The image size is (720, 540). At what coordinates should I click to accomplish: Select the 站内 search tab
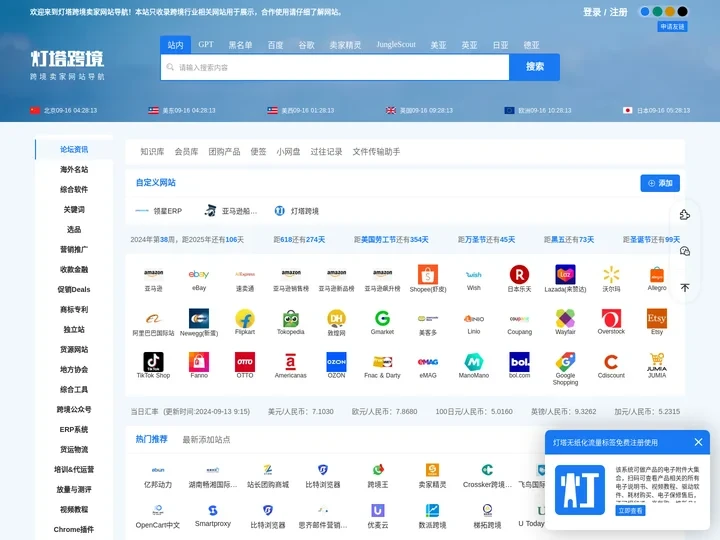175,45
